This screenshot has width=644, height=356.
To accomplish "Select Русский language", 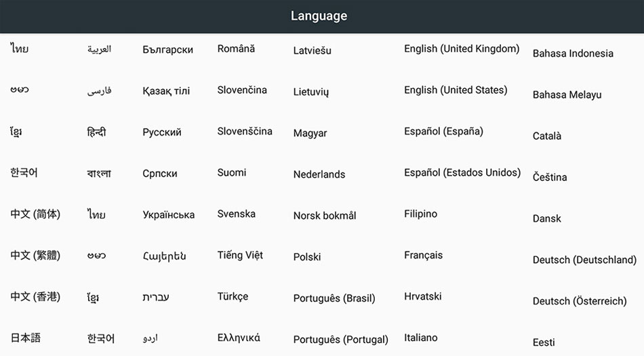I will tap(162, 132).
